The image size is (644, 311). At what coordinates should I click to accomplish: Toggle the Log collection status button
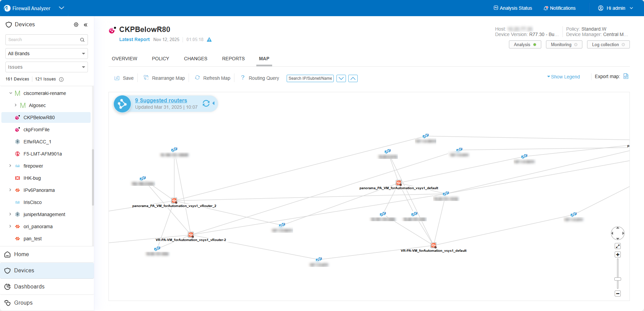[608, 45]
